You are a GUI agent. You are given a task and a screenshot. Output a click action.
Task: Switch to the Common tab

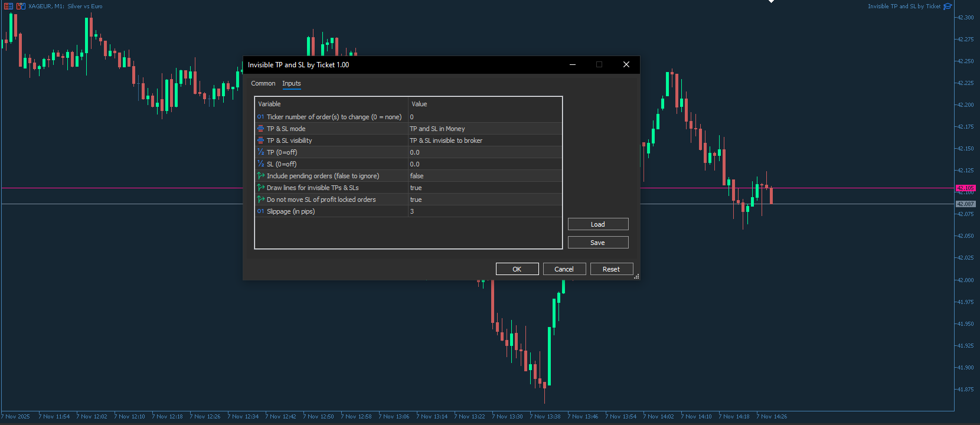(x=263, y=83)
